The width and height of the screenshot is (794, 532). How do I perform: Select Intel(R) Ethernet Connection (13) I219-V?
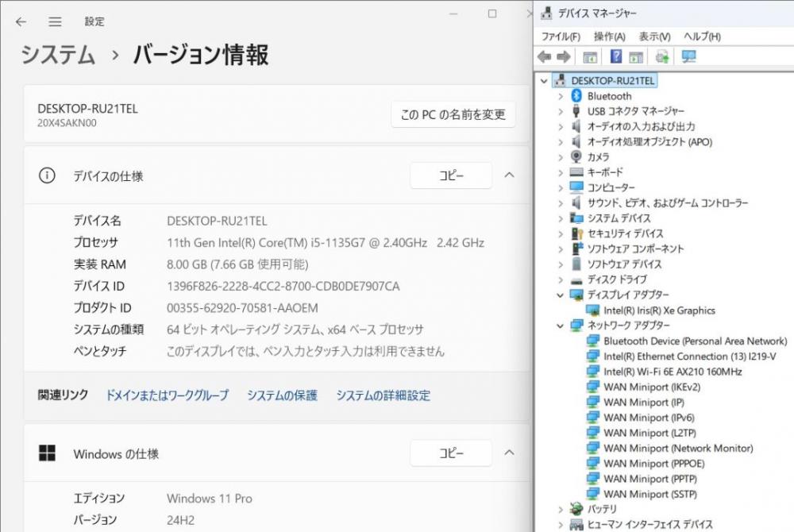click(690, 357)
